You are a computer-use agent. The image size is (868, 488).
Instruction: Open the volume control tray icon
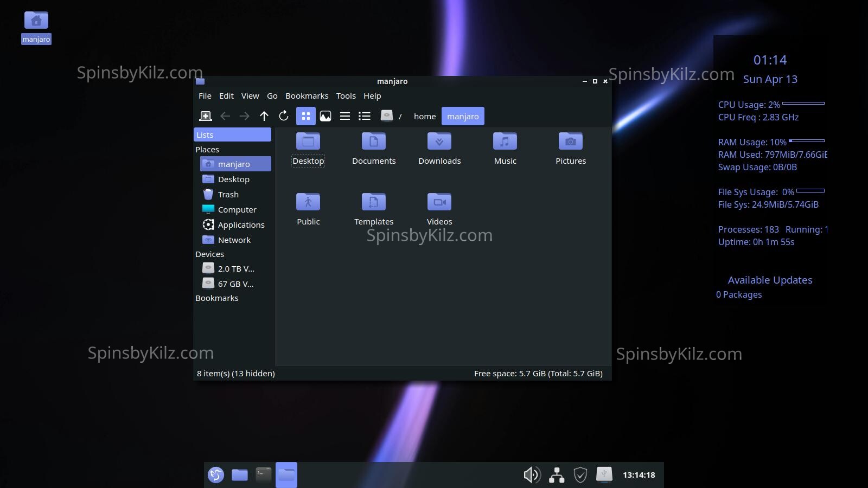click(x=532, y=475)
